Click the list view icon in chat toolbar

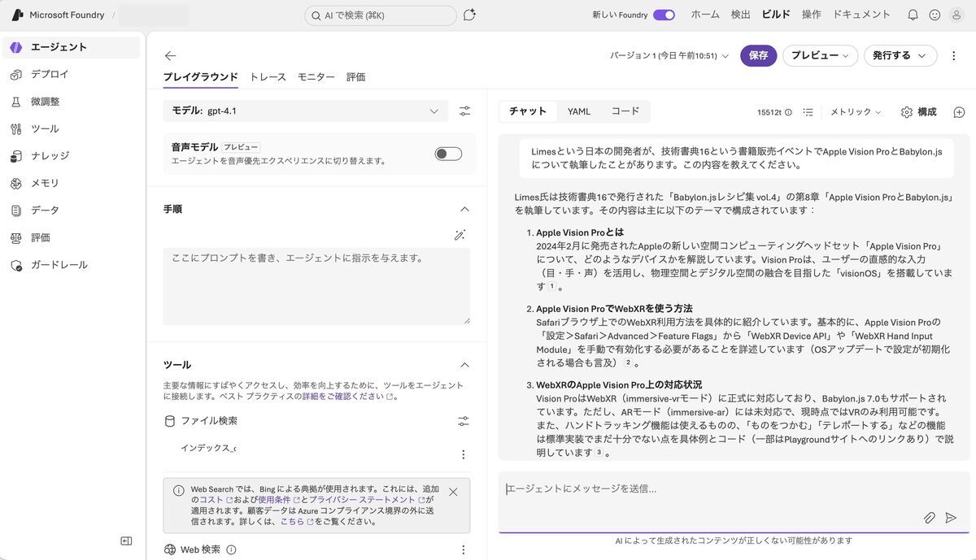click(x=808, y=112)
